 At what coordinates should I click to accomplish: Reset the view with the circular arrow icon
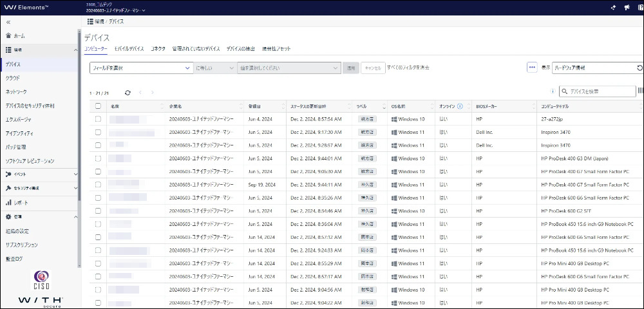pyautogui.click(x=639, y=68)
